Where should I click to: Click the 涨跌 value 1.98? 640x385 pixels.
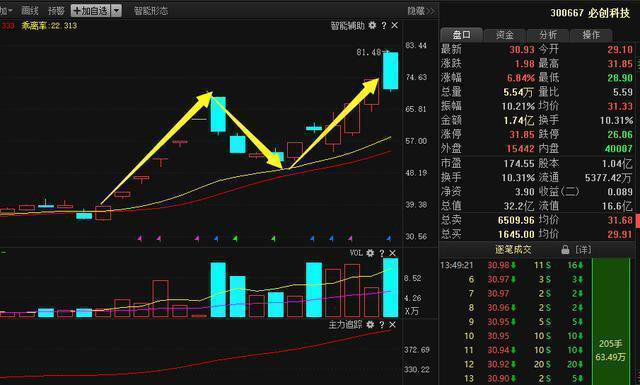[524, 64]
